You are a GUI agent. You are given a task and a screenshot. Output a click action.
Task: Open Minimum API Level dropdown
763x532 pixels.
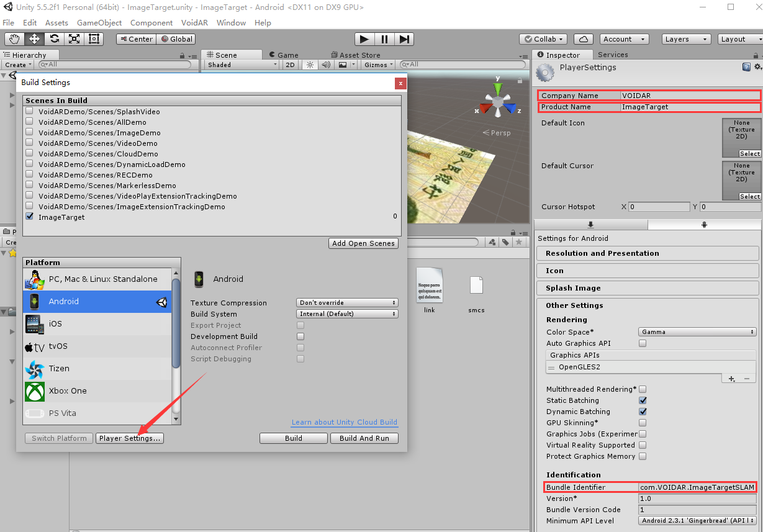coord(698,521)
